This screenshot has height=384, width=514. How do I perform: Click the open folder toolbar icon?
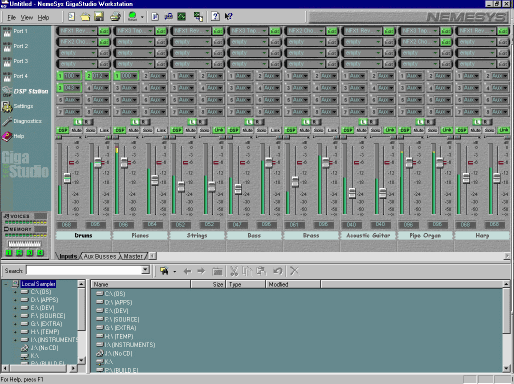pos(85,16)
